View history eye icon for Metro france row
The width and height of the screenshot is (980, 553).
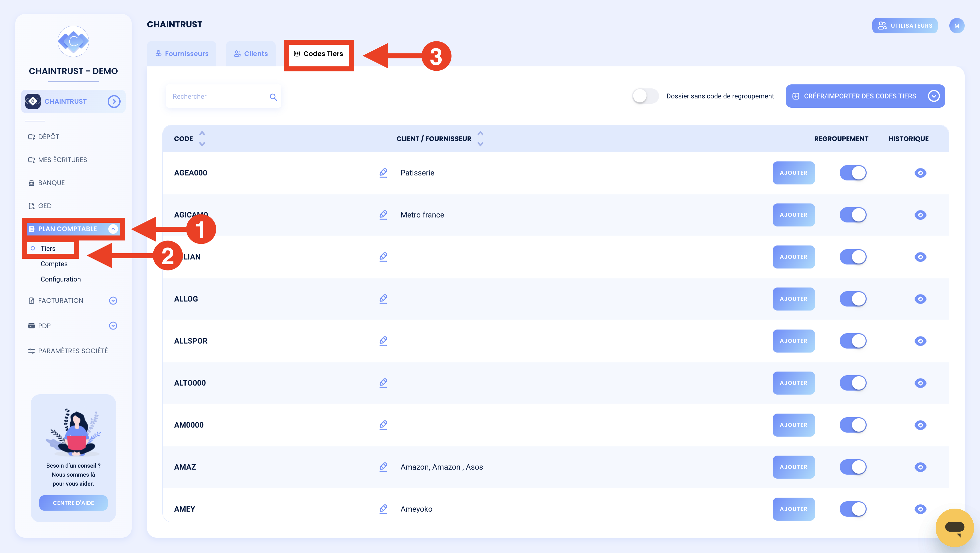click(x=920, y=215)
